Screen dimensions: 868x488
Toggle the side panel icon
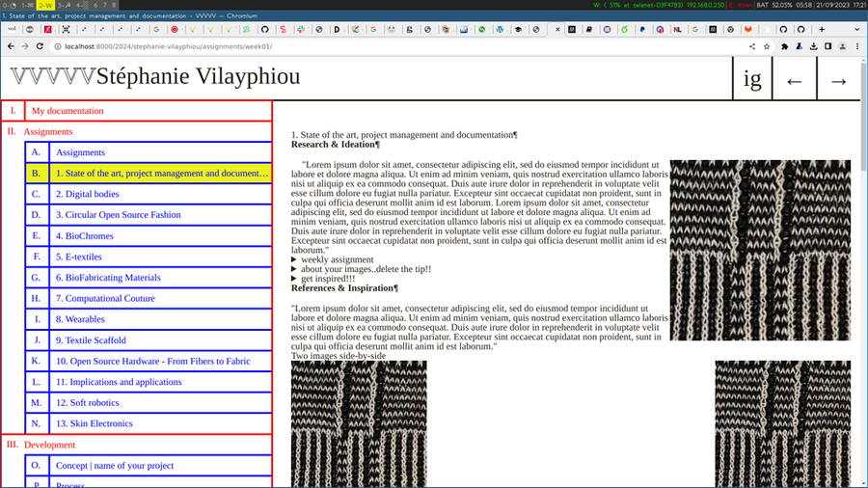click(828, 46)
